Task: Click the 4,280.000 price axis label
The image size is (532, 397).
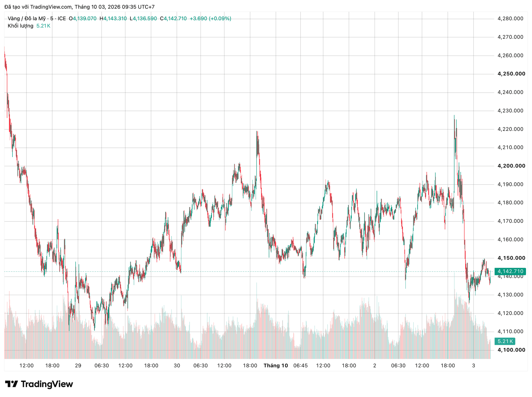Action: [510, 19]
